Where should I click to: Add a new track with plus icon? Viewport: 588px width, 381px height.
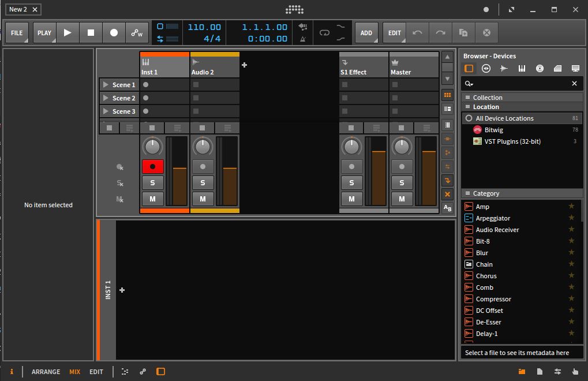click(245, 65)
